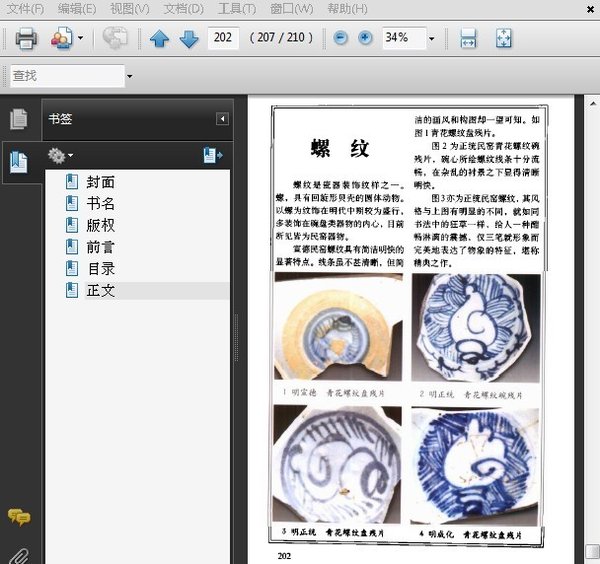Select the 前言 bookmark
Screen dimensions: 600x564
(100, 247)
